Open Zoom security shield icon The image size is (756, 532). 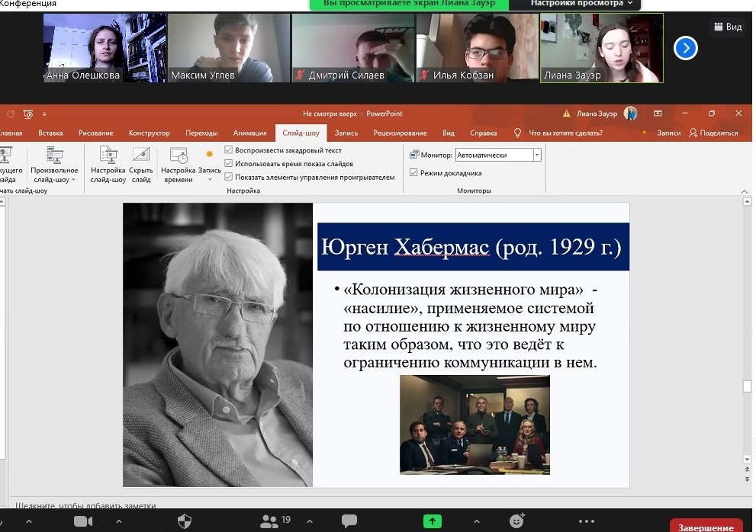pyautogui.click(x=184, y=521)
